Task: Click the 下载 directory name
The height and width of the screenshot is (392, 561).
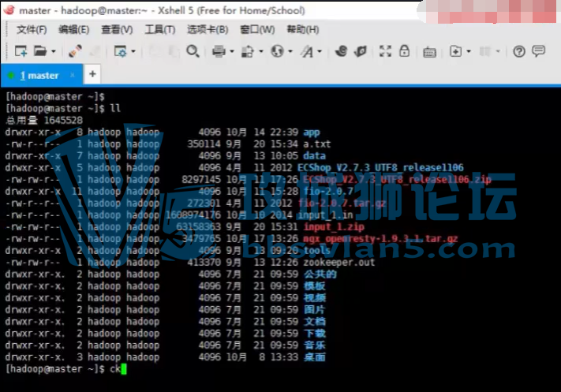Action: (315, 334)
